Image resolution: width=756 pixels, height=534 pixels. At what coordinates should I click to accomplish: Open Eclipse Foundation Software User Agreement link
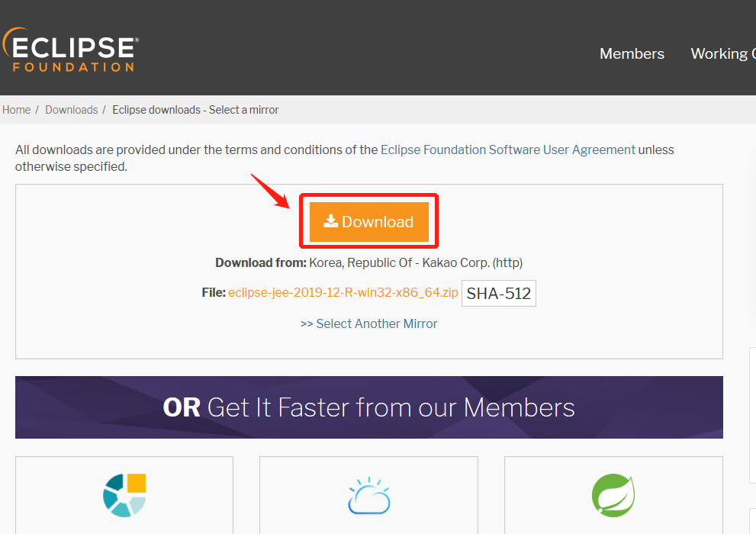(x=508, y=150)
